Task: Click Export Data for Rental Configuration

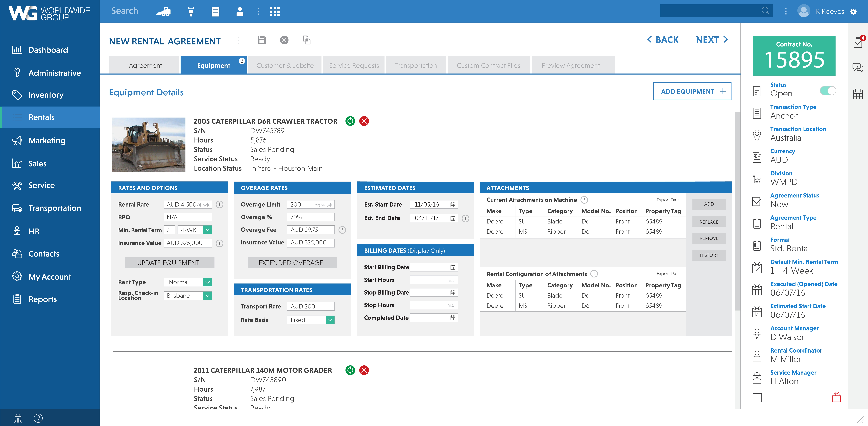Action: point(668,273)
